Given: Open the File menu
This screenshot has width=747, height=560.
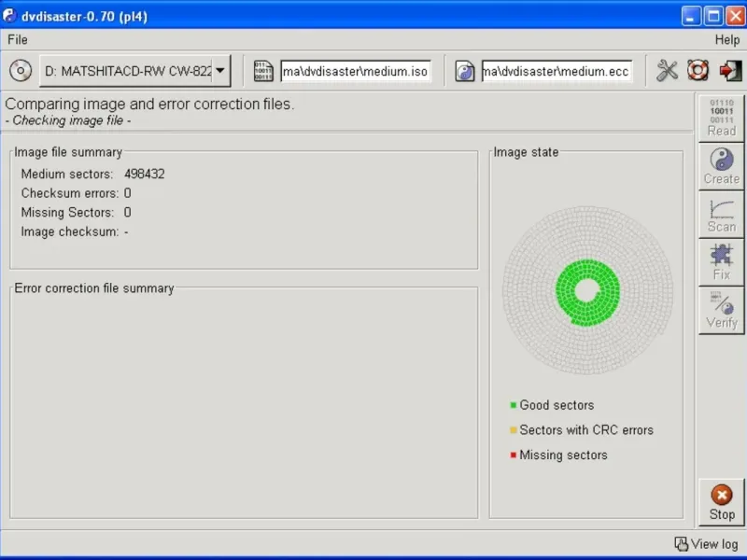Looking at the screenshot, I should pyautogui.click(x=17, y=39).
